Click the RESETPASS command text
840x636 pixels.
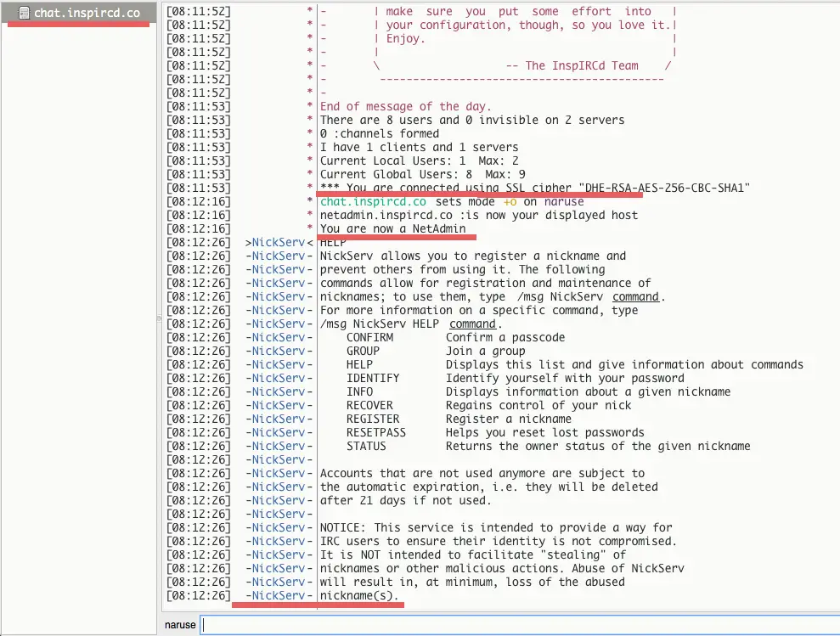coord(376,432)
